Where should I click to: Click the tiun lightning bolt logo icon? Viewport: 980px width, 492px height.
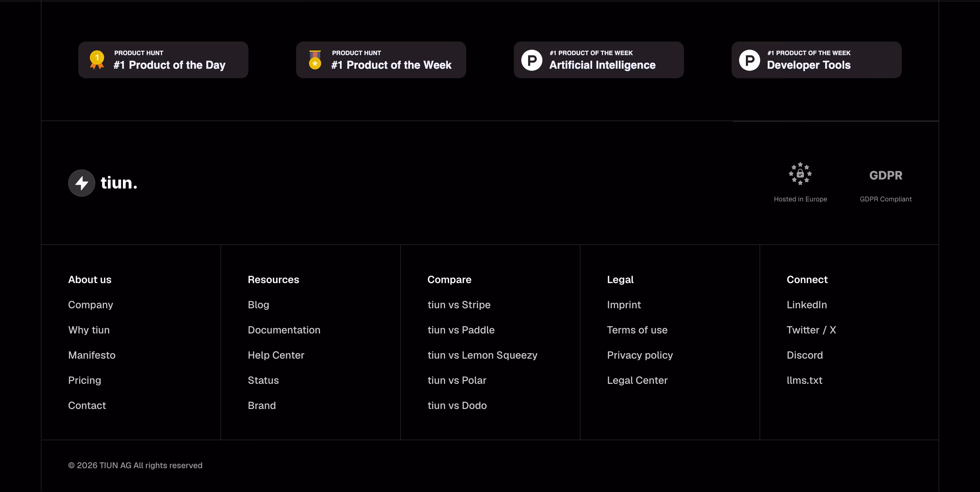pyautogui.click(x=81, y=183)
